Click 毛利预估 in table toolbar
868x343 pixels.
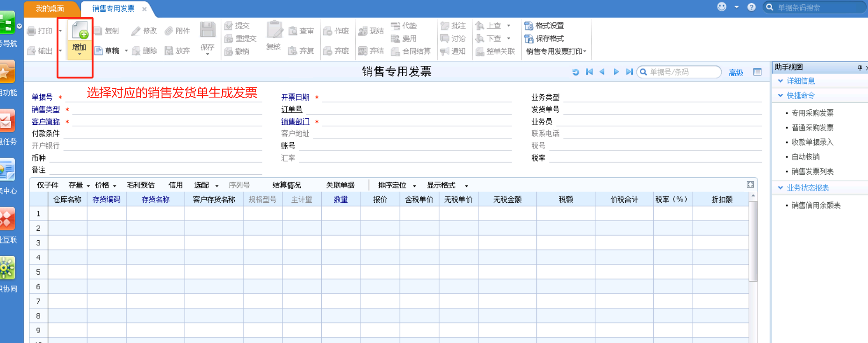click(x=141, y=186)
